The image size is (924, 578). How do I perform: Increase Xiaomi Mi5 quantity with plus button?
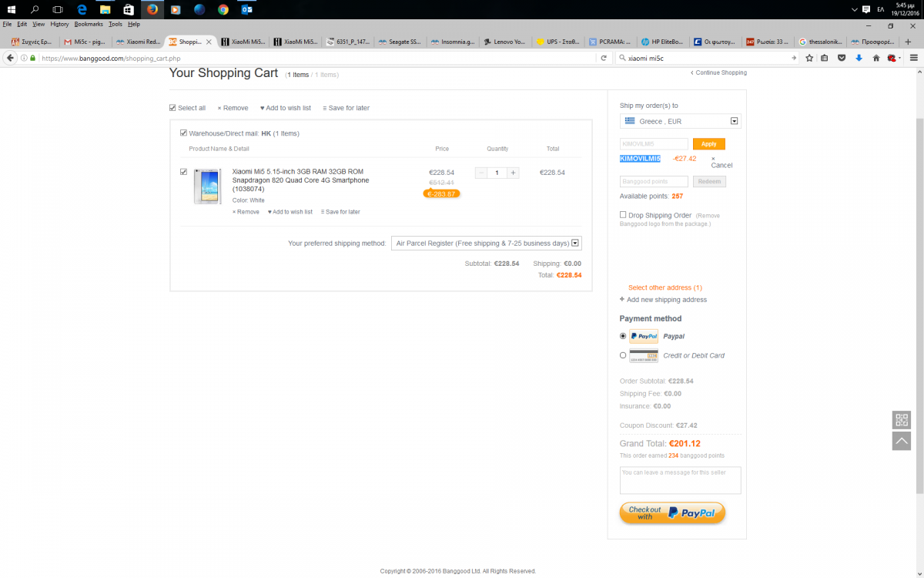coord(514,173)
